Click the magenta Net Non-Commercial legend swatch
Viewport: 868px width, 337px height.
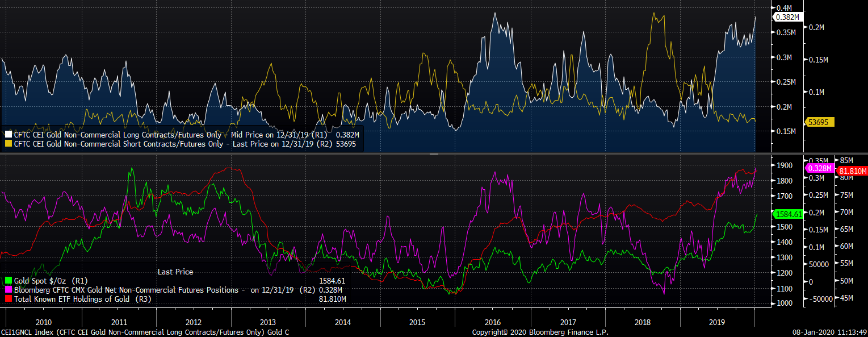(8, 290)
